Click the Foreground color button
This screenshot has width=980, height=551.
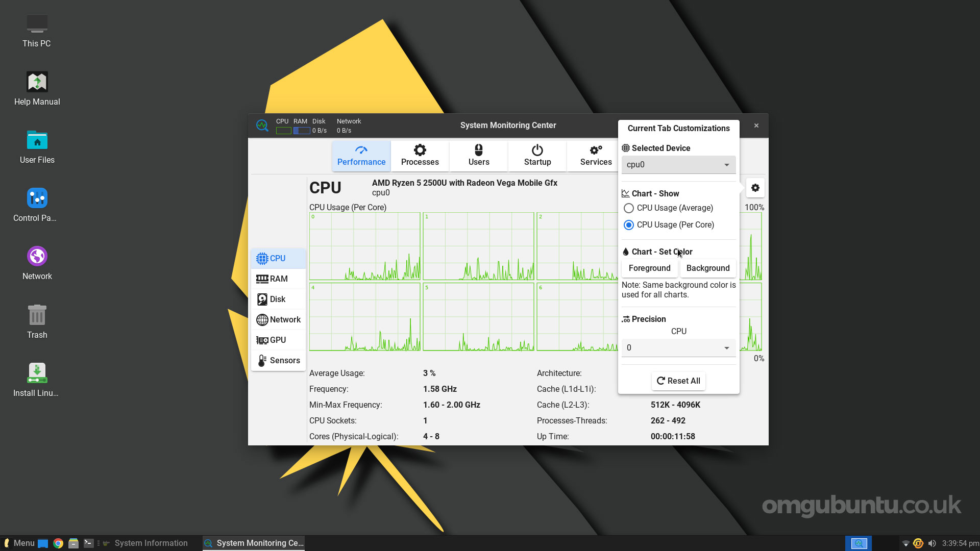click(649, 268)
